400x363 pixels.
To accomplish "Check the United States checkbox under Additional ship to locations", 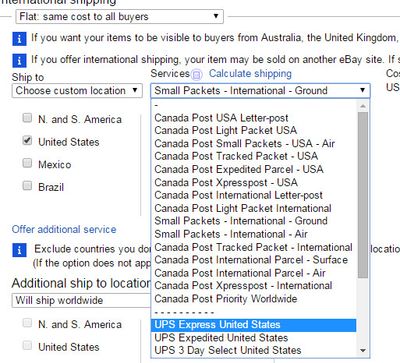I will 27,345.
